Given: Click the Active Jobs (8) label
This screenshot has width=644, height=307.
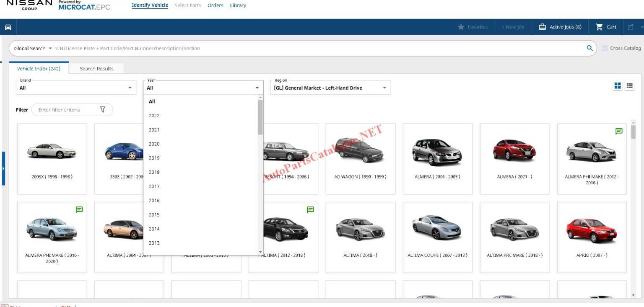Looking at the screenshot, I should coord(566,27).
